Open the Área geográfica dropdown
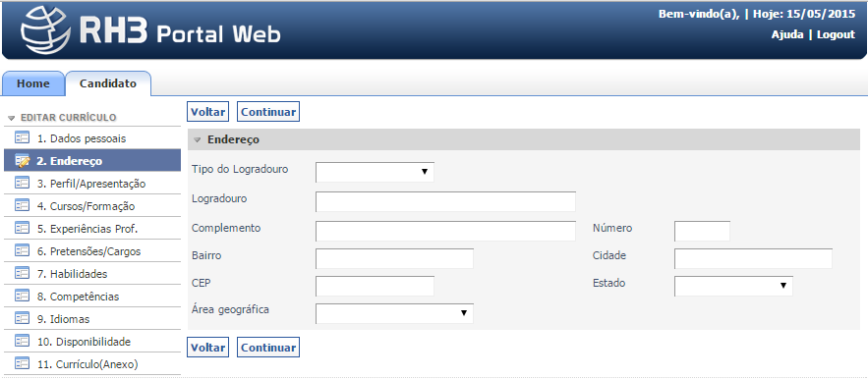This screenshot has width=868, height=379. (395, 313)
